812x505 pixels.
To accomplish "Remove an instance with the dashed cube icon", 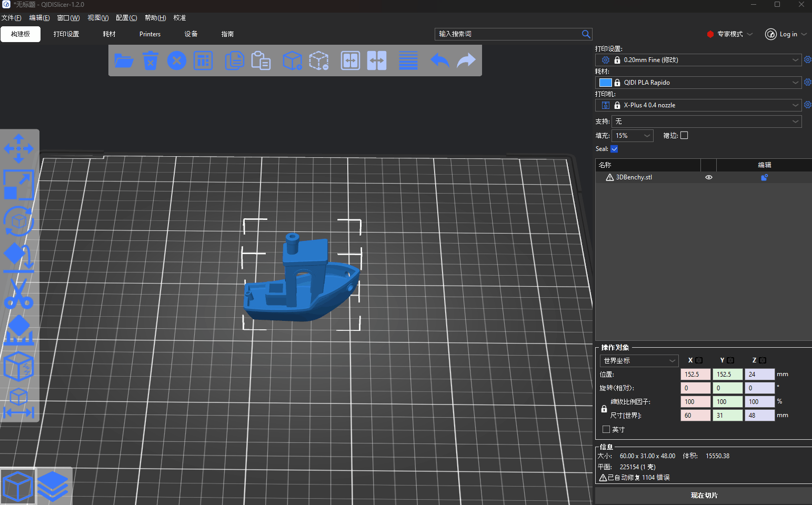I will [318, 60].
